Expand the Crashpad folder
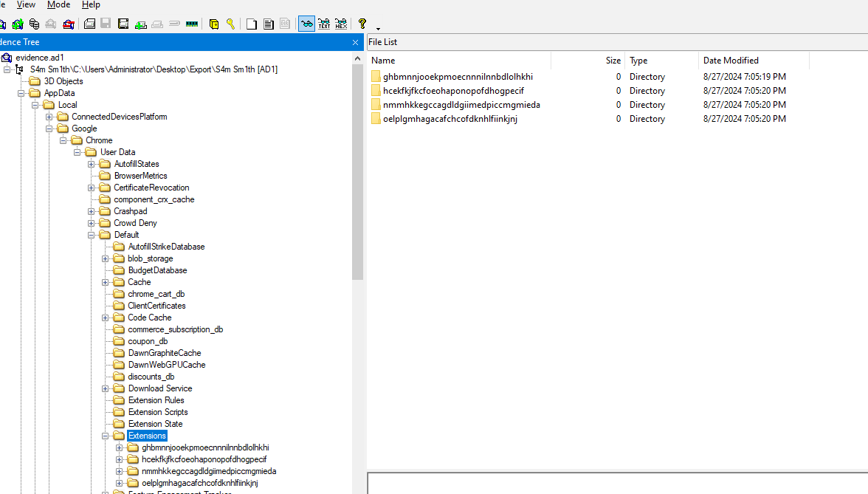The width and height of the screenshot is (868, 494). (92, 211)
